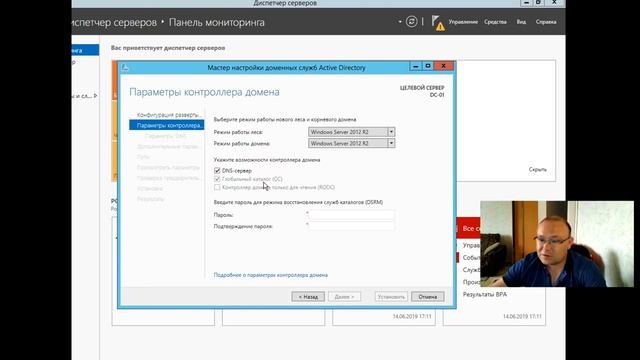
Task: Click the Назад button
Action: 308,297
